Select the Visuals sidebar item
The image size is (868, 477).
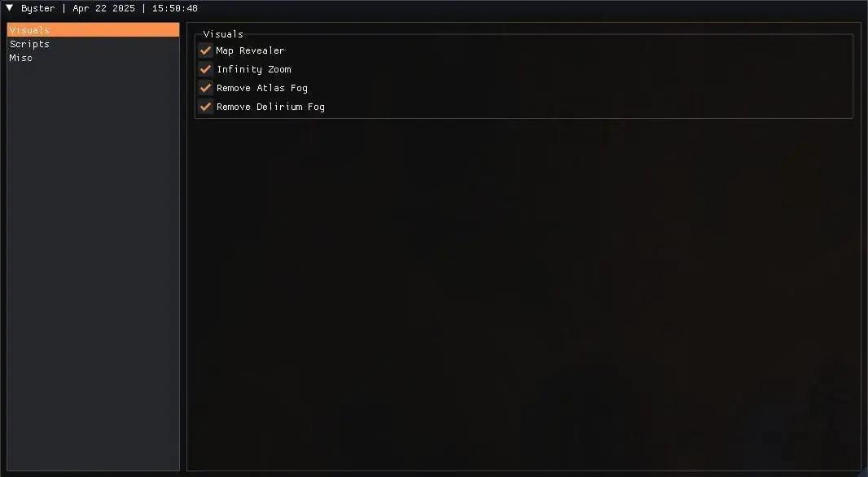pos(93,30)
